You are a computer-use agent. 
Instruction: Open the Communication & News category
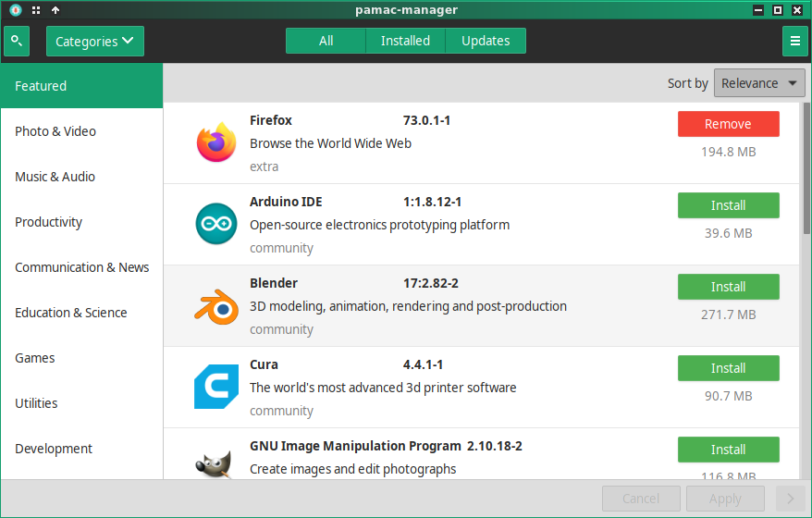(x=81, y=267)
